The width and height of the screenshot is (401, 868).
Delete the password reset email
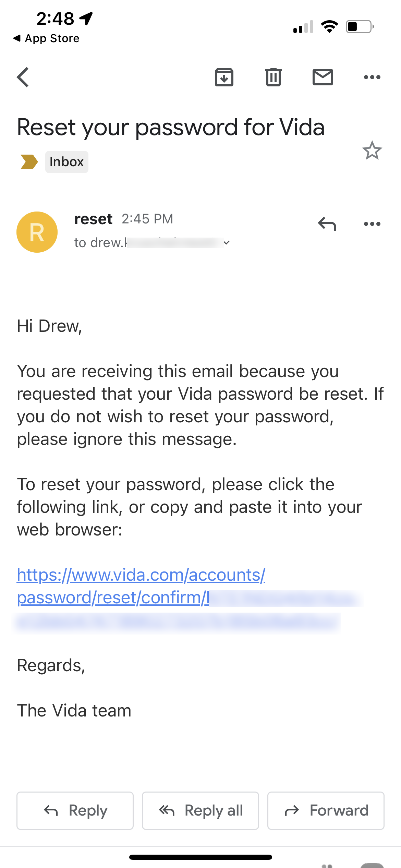pyautogui.click(x=273, y=77)
